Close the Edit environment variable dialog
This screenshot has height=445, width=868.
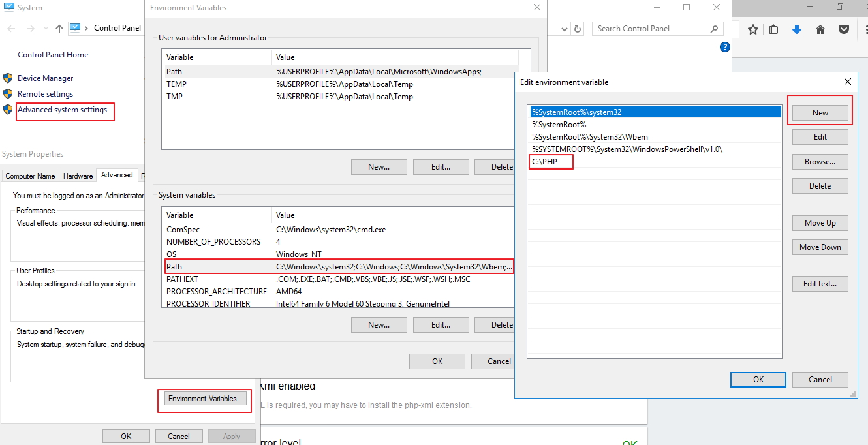click(848, 82)
